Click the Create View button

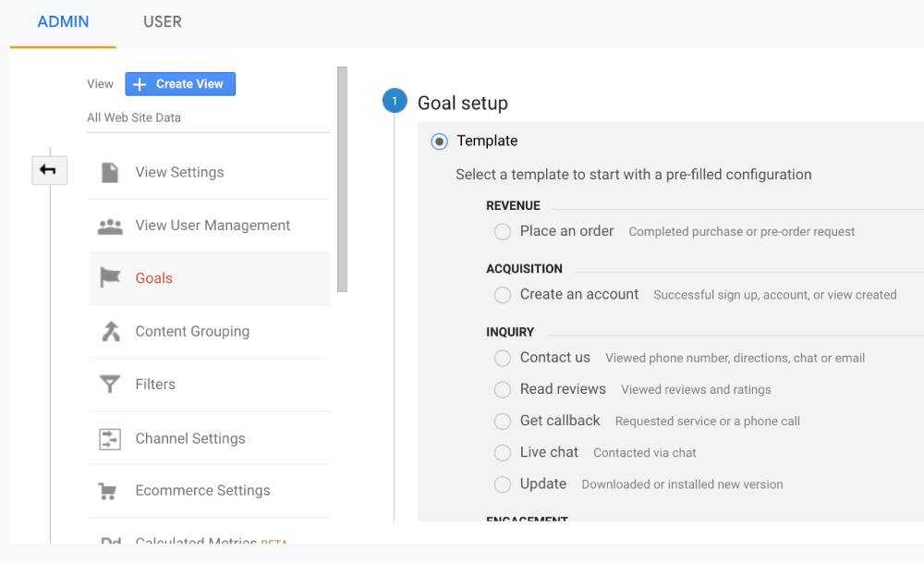tap(180, 84)
